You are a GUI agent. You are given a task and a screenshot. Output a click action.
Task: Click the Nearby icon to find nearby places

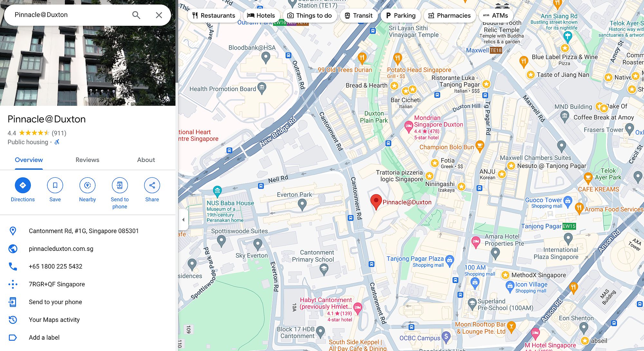pos(87,185)
